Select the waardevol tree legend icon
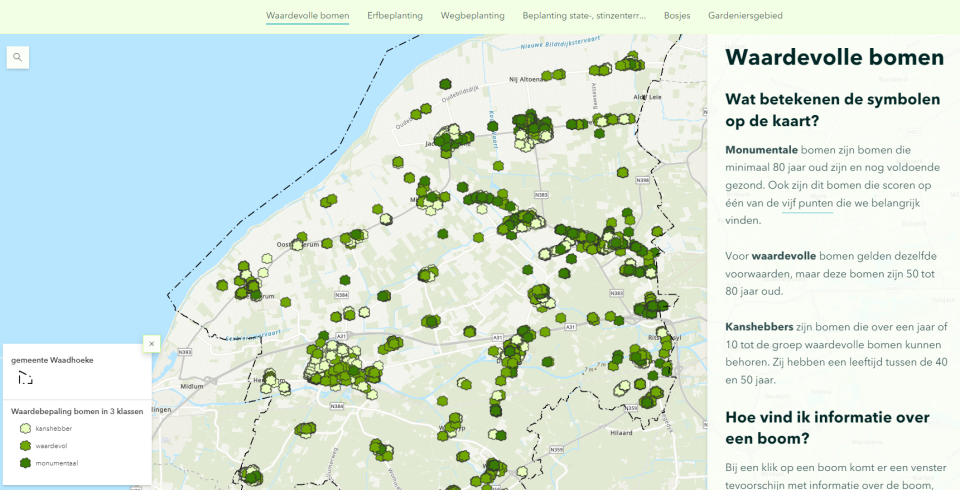 pos(25,445)
